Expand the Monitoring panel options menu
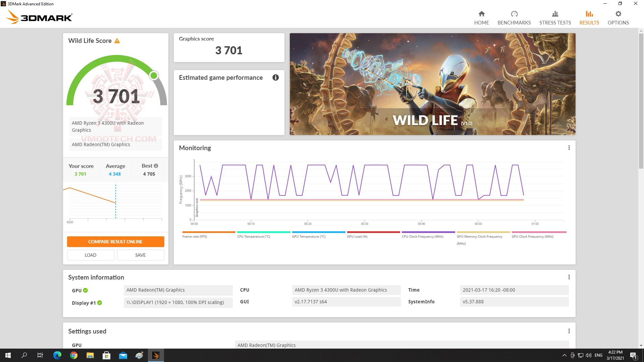Image resolution: width=644 pixels, height=362 pixels. point(569,148)
